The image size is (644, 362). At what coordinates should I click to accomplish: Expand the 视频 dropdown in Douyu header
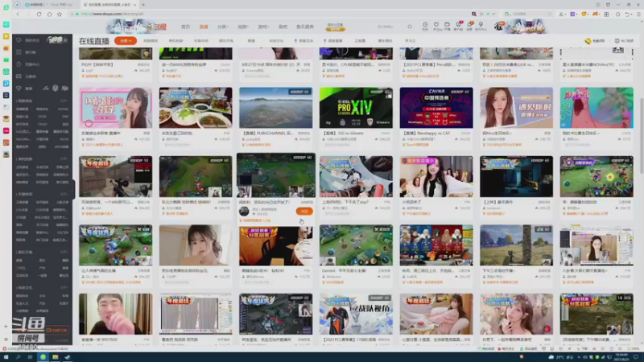(x=243, y=27)
